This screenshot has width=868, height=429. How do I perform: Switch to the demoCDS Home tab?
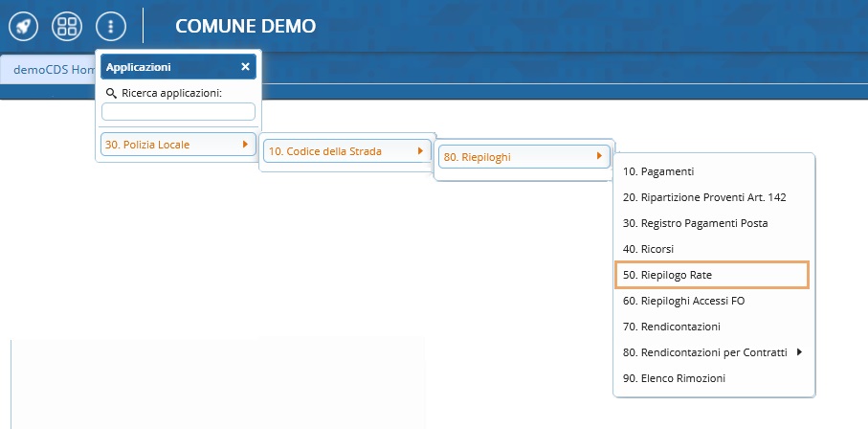(x=53, y=70)
